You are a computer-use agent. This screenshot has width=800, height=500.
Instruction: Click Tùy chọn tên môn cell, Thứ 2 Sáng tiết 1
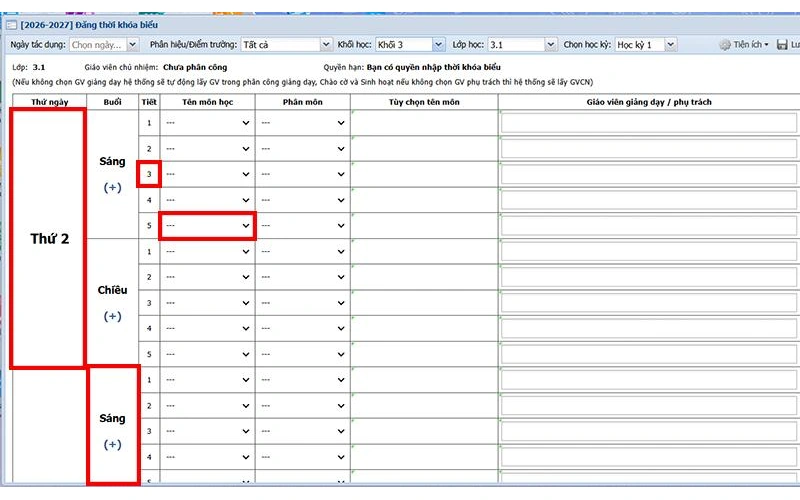click(424, 123)
